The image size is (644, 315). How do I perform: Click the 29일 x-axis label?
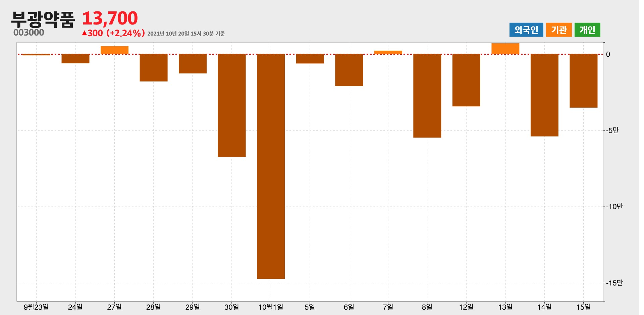(193, 307)
